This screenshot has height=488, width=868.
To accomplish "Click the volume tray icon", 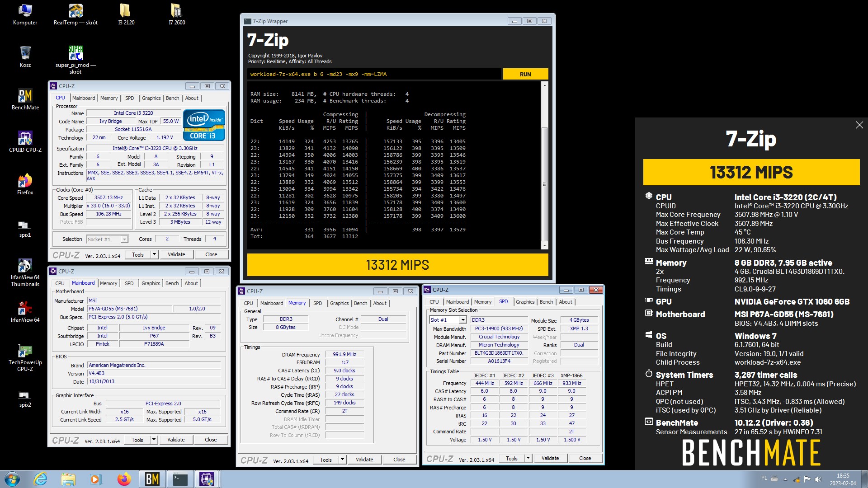I will click(x=818, y=479).
